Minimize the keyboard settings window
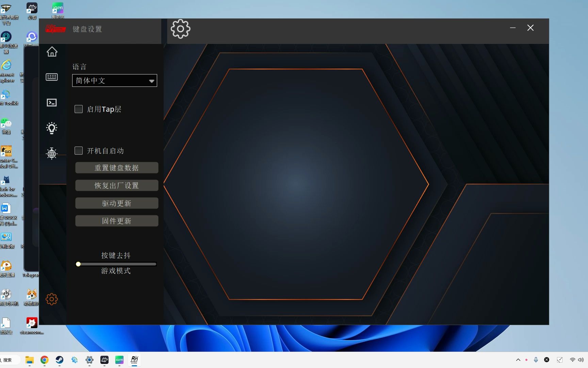This screenshot has height=368, width=588. click(x=513, y=28)
